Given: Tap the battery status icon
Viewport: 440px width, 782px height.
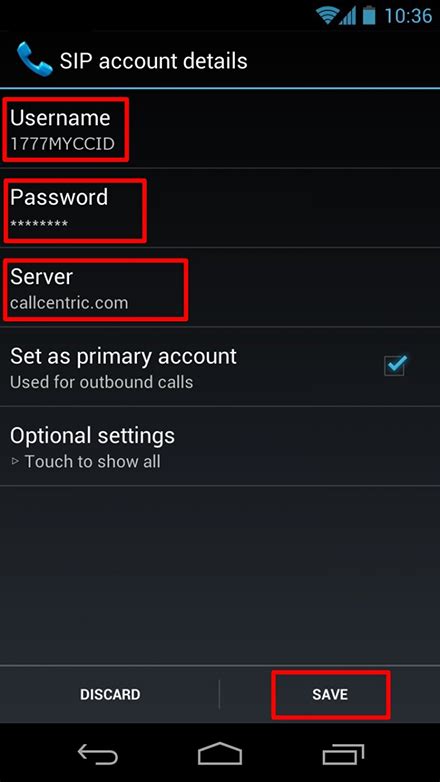Looking at the screenshot, I should (369, 15).
